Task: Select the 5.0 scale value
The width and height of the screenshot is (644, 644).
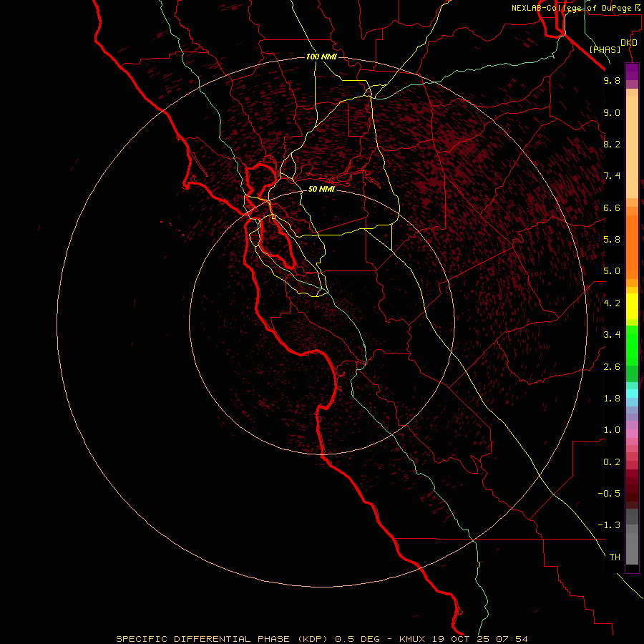Action: point(612,271)
